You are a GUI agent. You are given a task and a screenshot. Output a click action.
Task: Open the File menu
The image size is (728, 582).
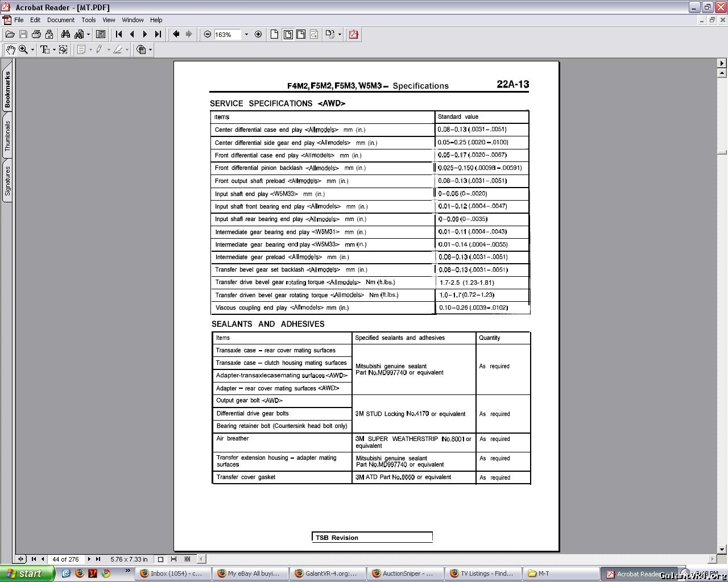coord(19,20)
